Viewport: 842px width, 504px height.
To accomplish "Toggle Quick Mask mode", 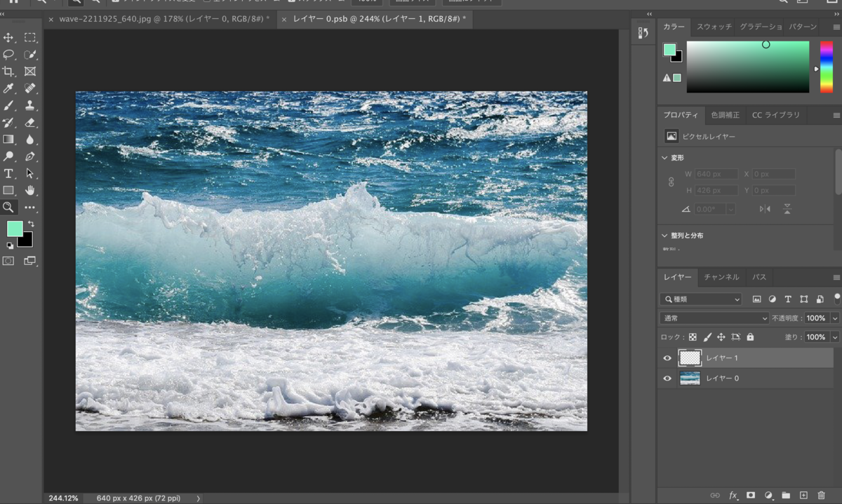I will (9, 261).
